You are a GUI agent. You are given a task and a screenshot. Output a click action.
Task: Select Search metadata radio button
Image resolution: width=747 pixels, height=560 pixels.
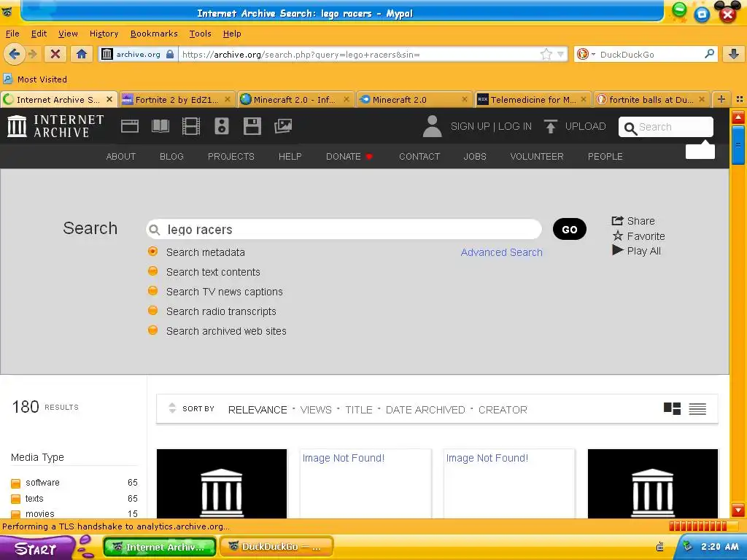(x=153, y=252)
